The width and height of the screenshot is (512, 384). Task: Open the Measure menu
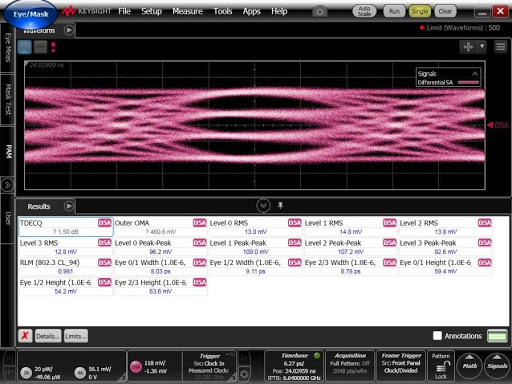coord(187,11)
